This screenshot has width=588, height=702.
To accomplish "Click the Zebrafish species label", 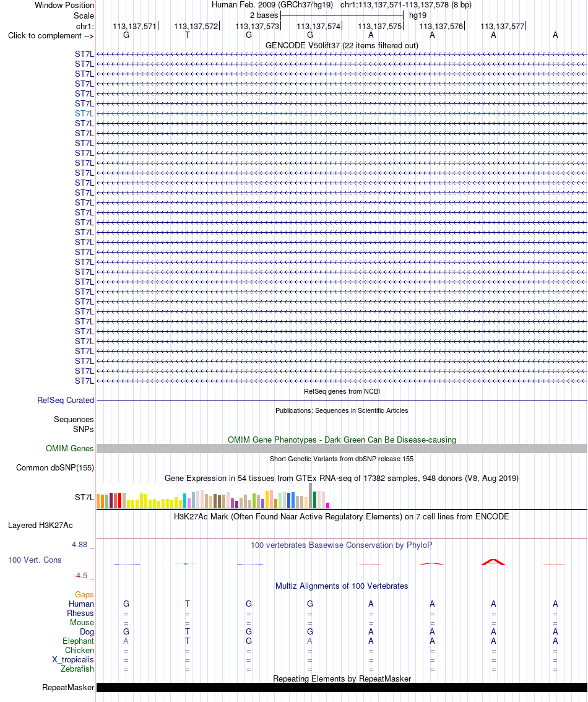I will click(77, 669).
